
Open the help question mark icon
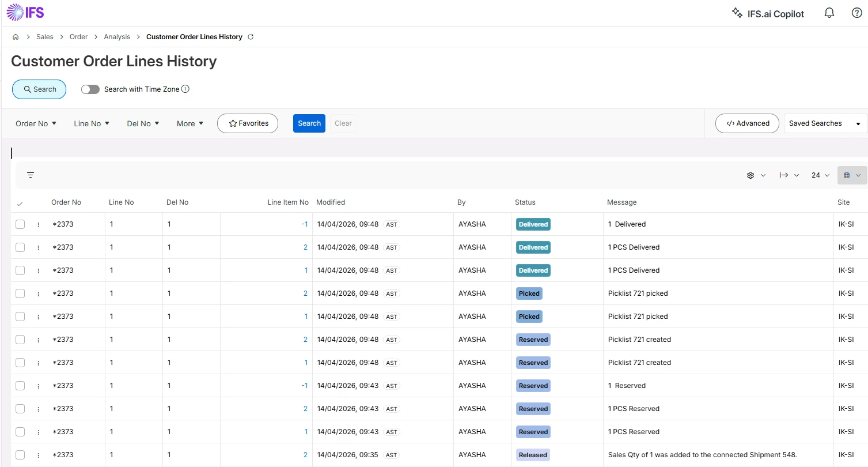tap(856, 13)
